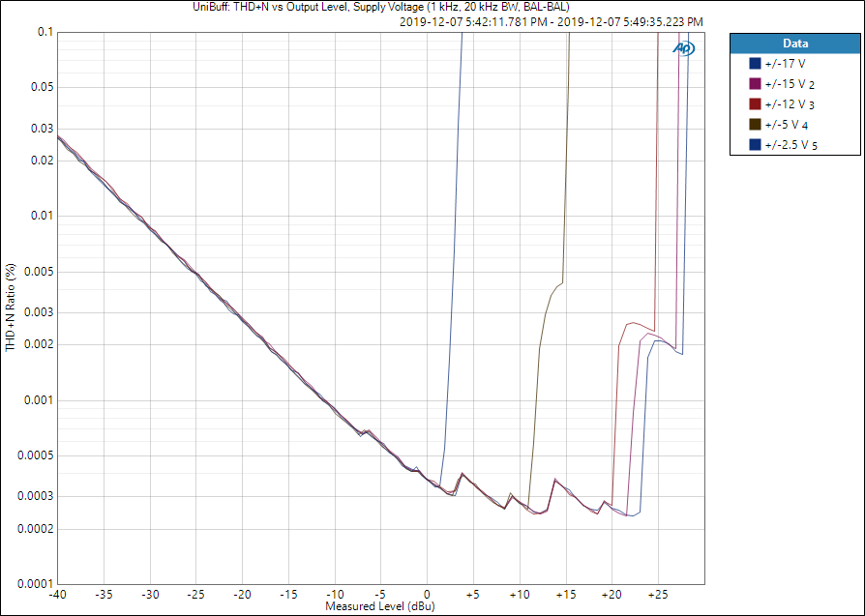Click the measurement timestamp line under the title
Image resolution: width=865 pixels, height=616 pixels.
552,22
